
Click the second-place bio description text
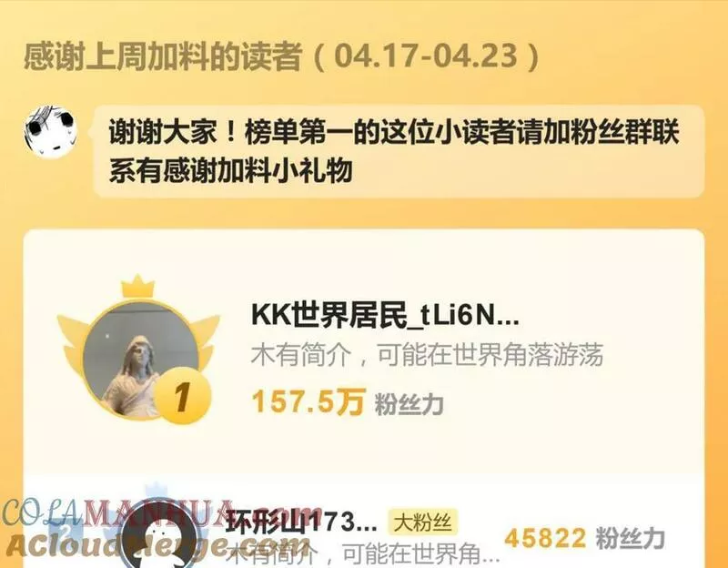pos(362,554)
